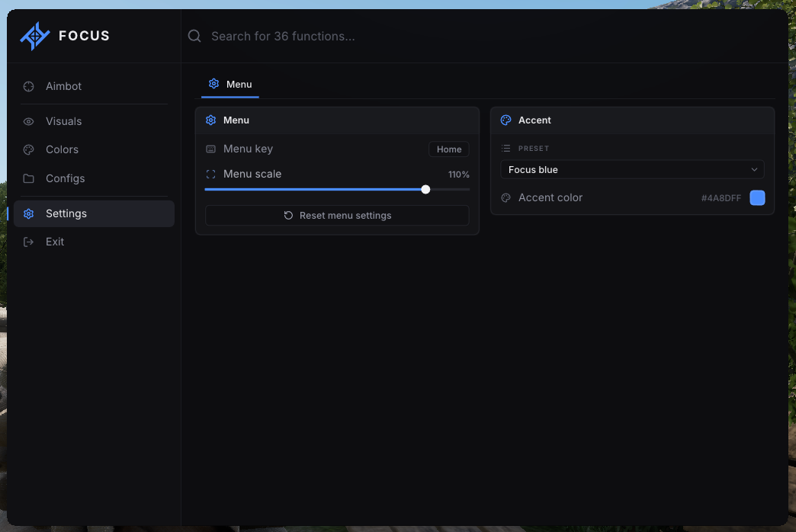The height and width of the screenshot is (532, 796).
Task: Open the Focus blue preset dropdown
Action: click(632, 169)
